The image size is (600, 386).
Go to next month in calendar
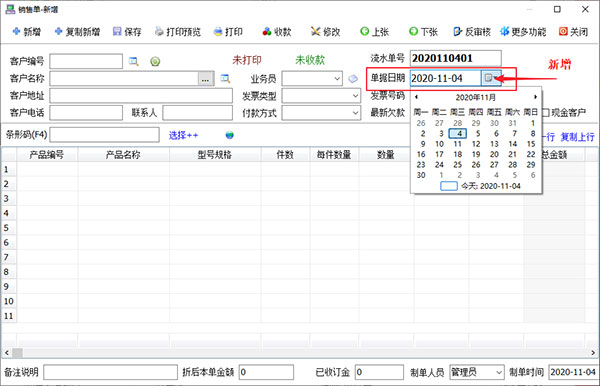click(x=536, y=97)
